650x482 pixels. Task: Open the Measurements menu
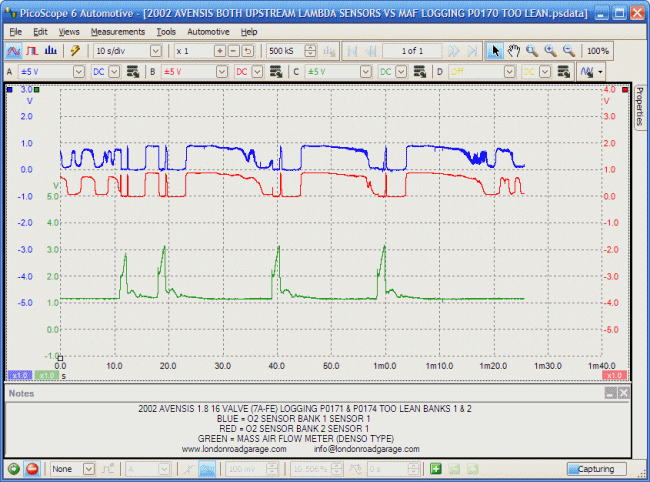(x=117, y=32)
